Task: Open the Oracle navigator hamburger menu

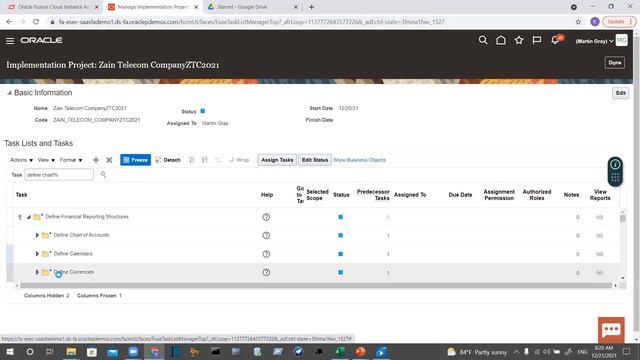Action: pyautogui.click(x=10, y=40)
